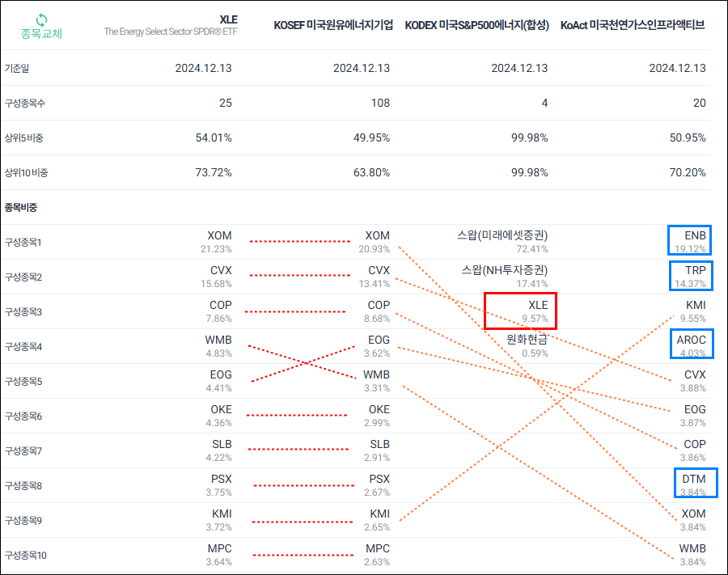Select PSX 2.67% holding
Viewport: 728px width, 575px height.
click(377, 485)
